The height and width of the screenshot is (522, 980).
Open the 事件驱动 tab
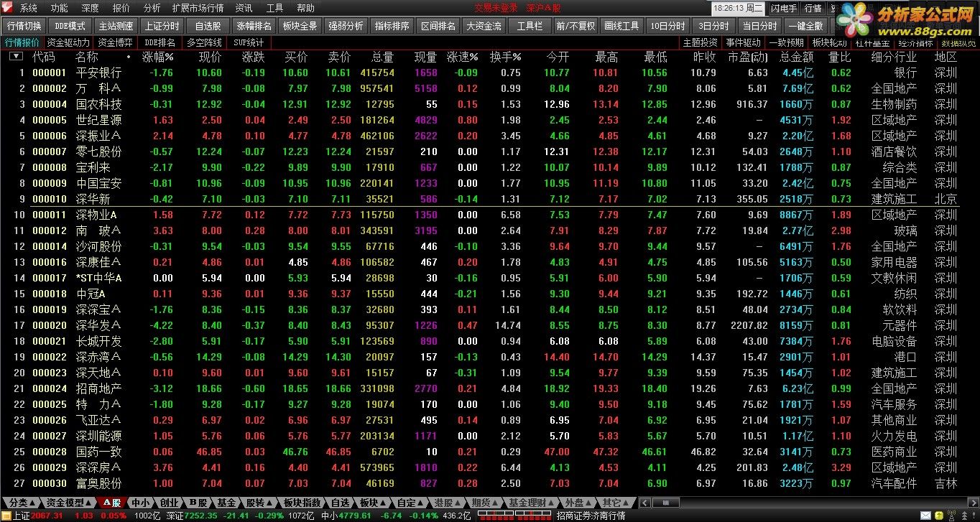click(x=743, y=42)
